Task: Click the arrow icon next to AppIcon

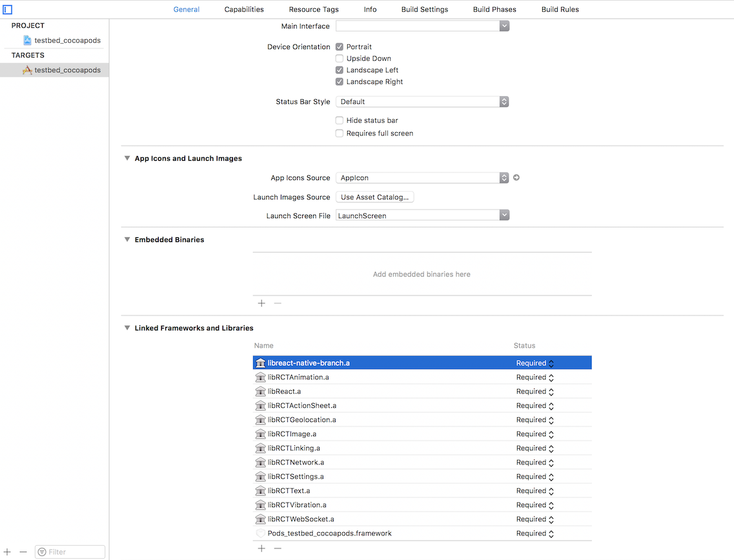Action: pos(516,177)
